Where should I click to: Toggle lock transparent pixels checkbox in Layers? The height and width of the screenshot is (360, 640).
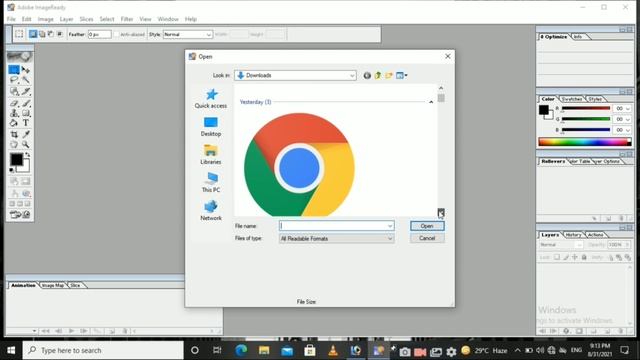[x=557, y=257]
